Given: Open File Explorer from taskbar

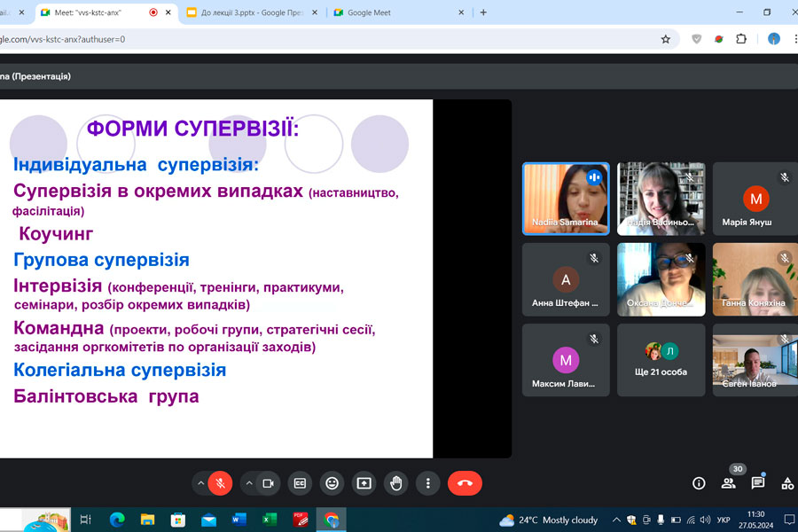Looking at the screenshot, I should coord(147,520).
